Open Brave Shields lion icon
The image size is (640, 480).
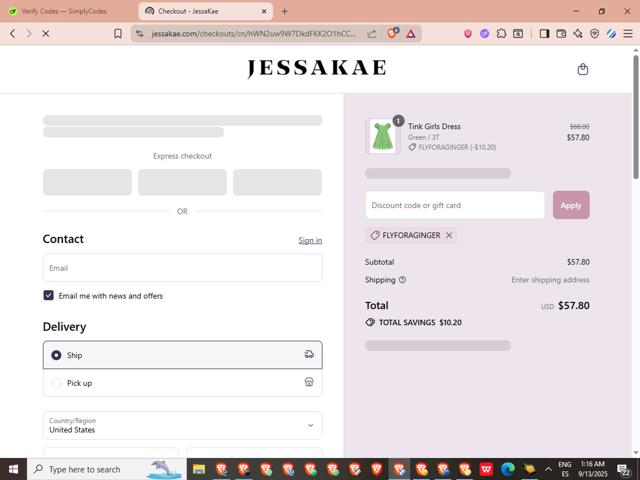pos(392,33)
